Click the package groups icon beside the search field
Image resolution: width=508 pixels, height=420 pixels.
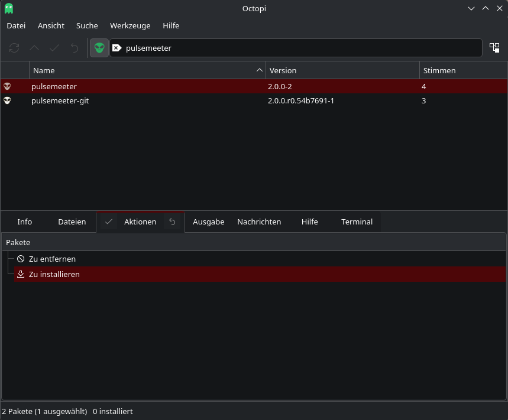[x=494, y=48]
